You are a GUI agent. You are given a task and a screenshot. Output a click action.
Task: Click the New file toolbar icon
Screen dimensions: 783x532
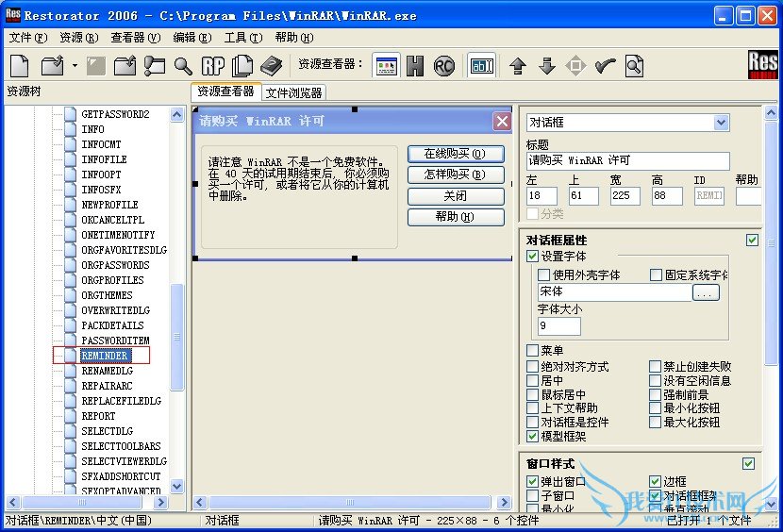click(x=20, y=65)
